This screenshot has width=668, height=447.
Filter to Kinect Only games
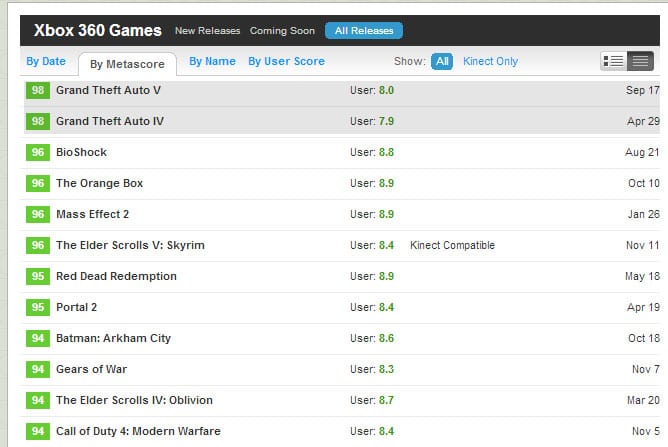point(490,61)
